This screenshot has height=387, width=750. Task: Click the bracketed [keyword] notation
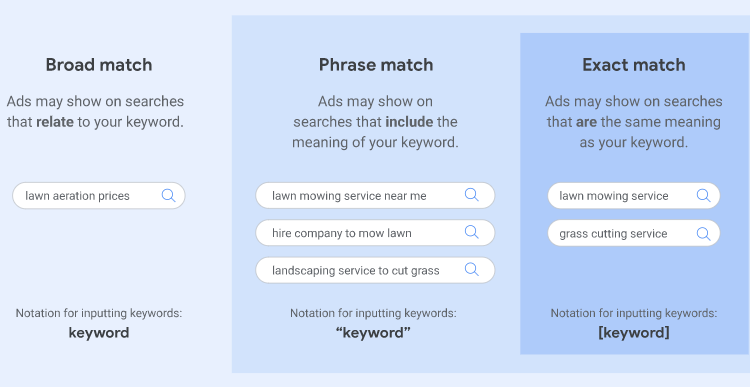(x=634, y=332)
